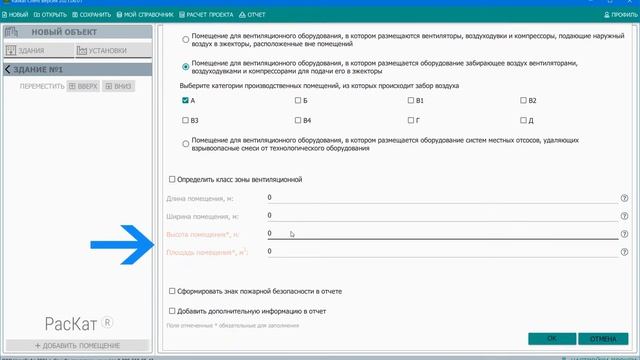Click ОТКРЫТЬ in the top menu

click(x=50, y=15)
